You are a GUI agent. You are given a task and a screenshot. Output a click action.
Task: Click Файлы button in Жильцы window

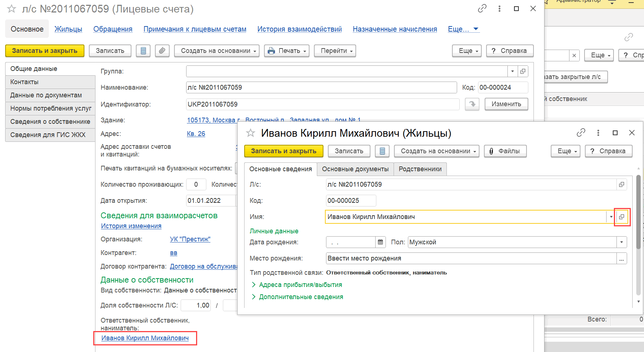click(x=505, y=151)
